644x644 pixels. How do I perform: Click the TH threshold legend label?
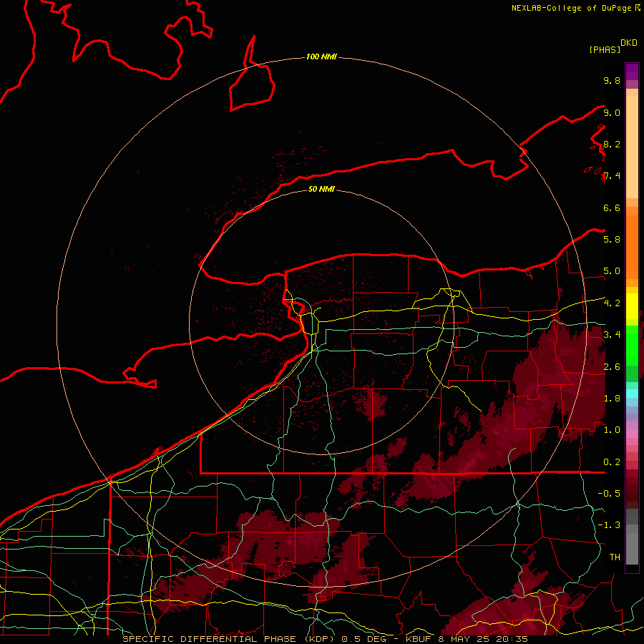[615, 557]
